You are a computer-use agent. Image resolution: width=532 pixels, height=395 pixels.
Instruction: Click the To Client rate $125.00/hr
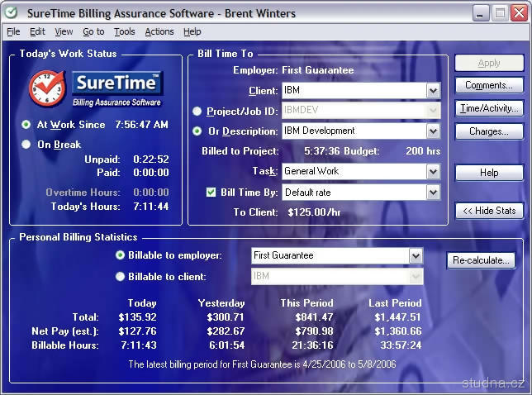[x=314, y=212]
